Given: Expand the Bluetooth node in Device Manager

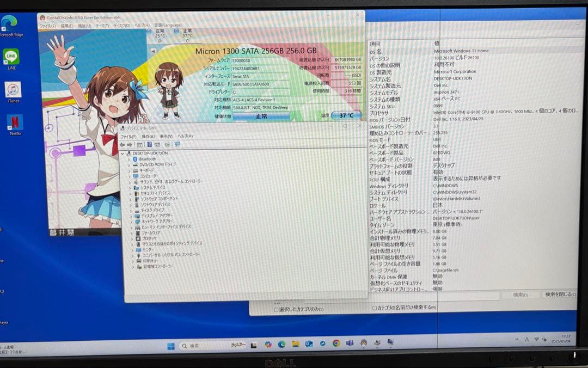Looking at the screenshot, I should coord(130,160).
